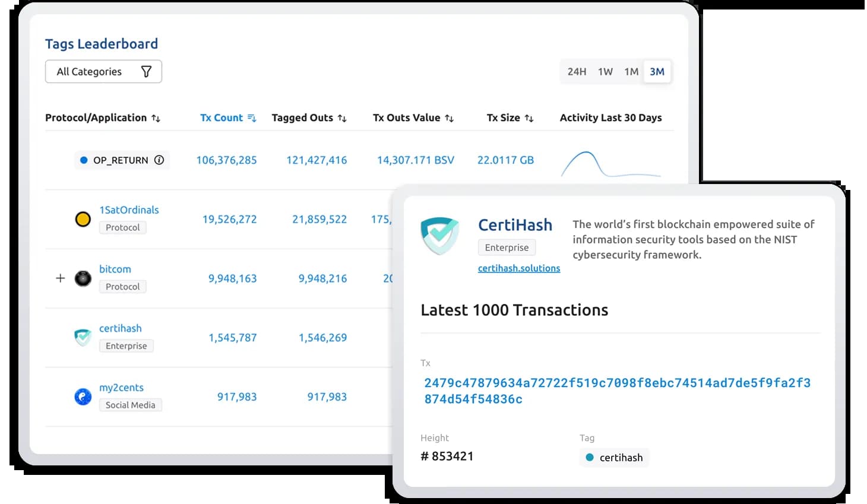Screen dimensions: 867x504
Task: Sort by Tx Outs Value arrows icon
Action: point(450,118)
